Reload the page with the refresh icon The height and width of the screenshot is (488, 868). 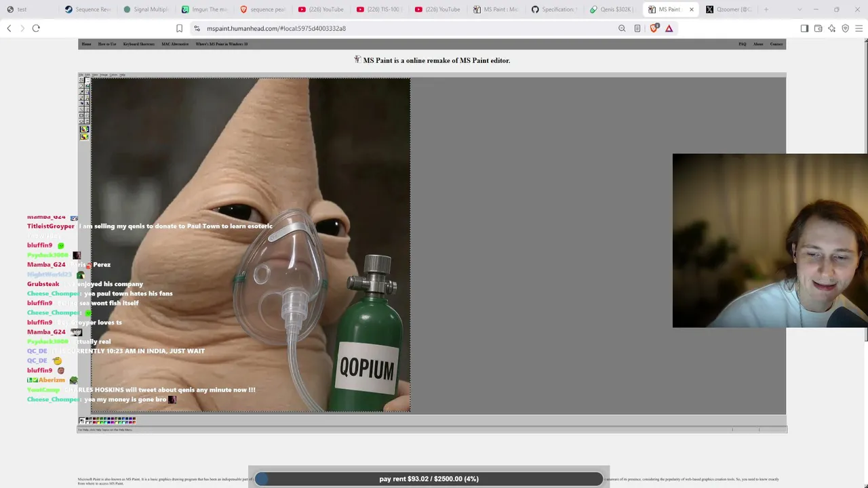[x=36, y=28]
